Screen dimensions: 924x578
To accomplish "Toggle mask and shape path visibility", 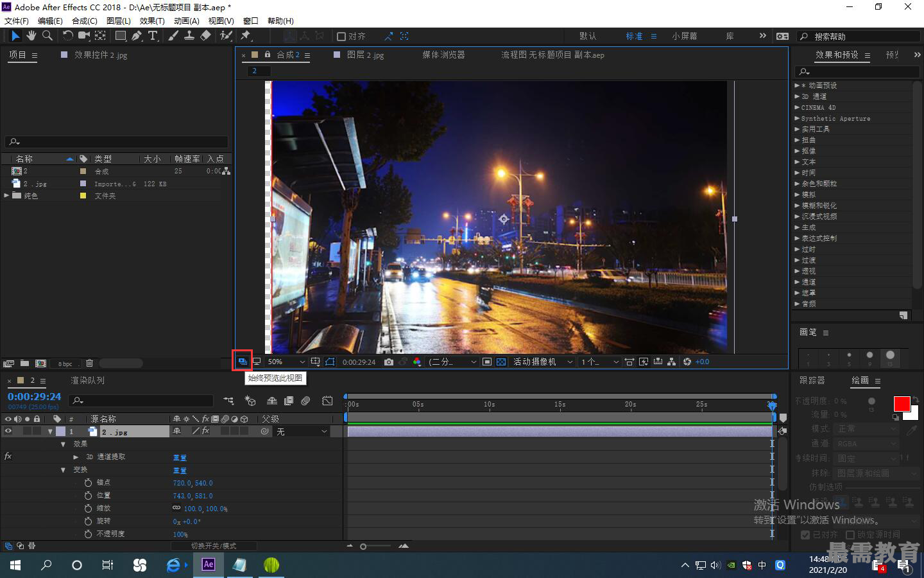I will 330,362.
